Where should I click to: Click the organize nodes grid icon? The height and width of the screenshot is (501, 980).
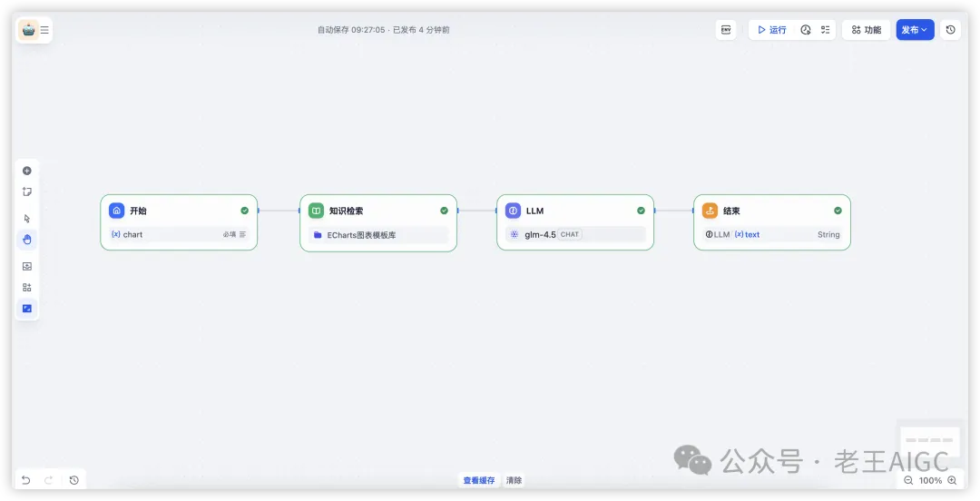click(x=27, y=288)
